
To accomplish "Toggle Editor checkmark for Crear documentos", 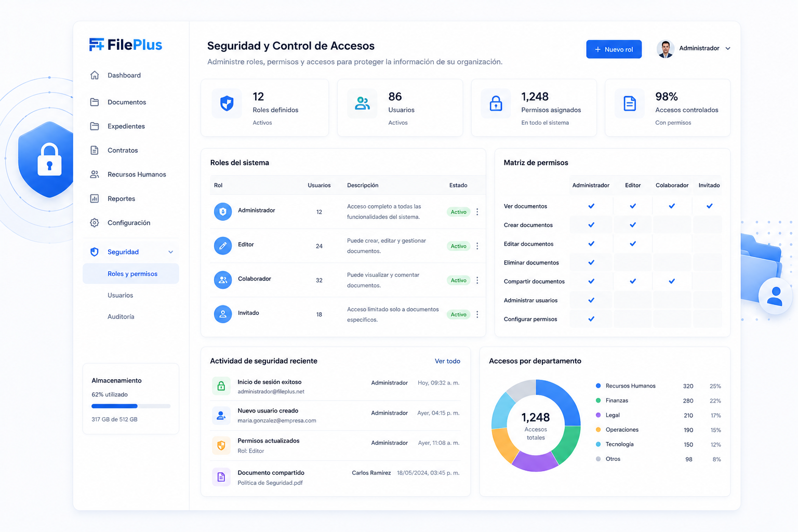I will (x=633, y=225).
